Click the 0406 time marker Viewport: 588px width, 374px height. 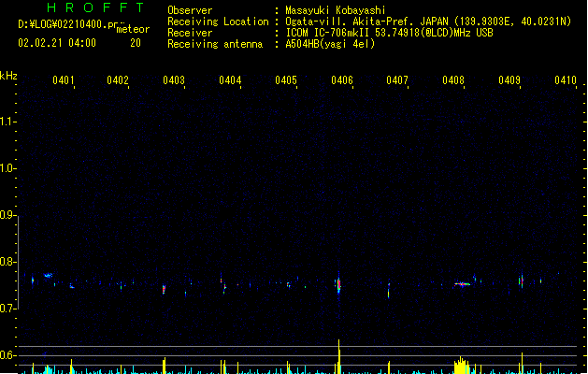342,80
